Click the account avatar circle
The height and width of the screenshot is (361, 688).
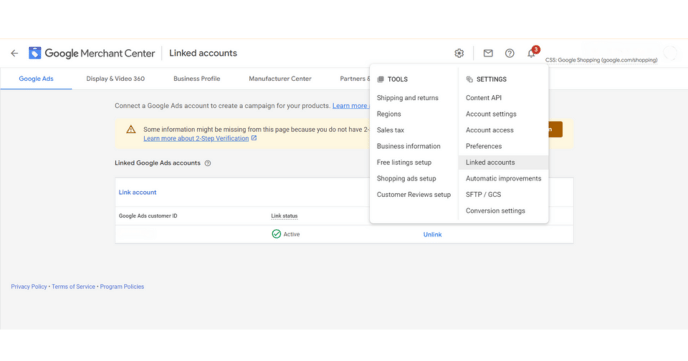(x=670, y=53)
